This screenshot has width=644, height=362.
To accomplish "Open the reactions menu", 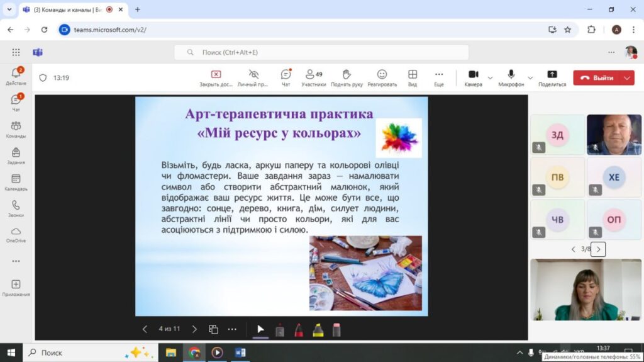I will (382, 77).
